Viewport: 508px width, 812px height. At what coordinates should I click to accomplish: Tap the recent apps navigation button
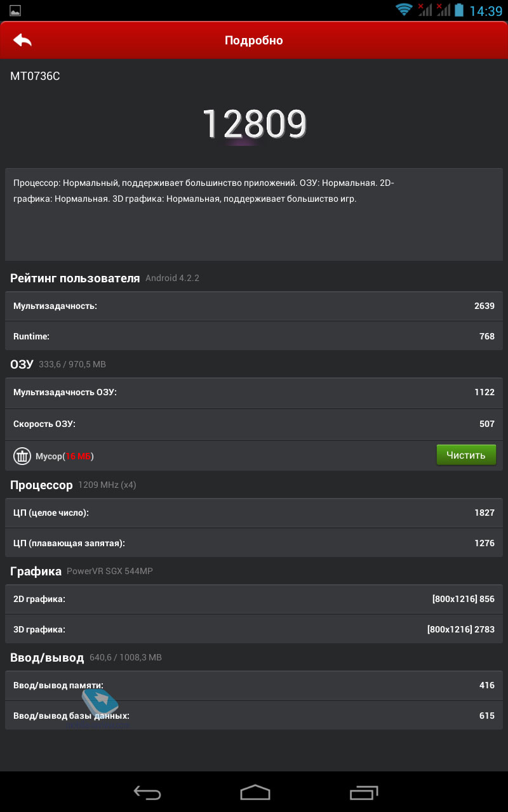[363, 792]
